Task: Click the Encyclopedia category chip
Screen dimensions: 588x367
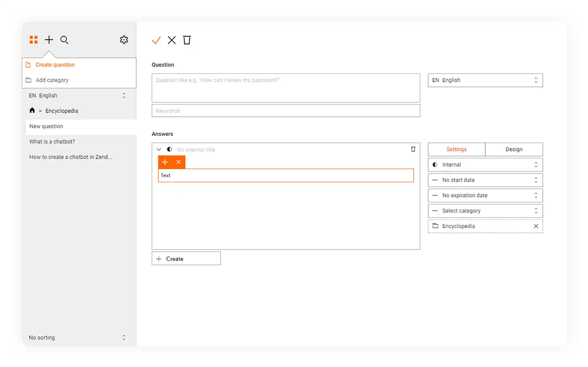Action: pyautogui.click(x=485, y=226)
